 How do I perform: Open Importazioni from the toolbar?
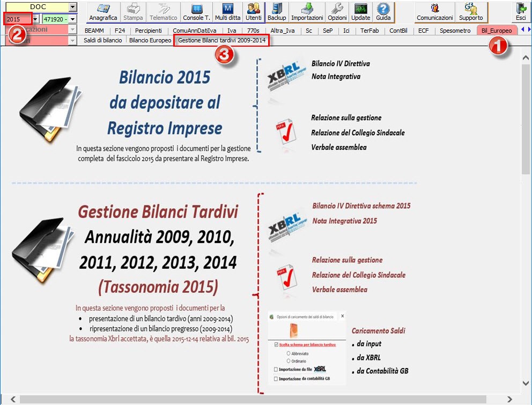(307, 11)
